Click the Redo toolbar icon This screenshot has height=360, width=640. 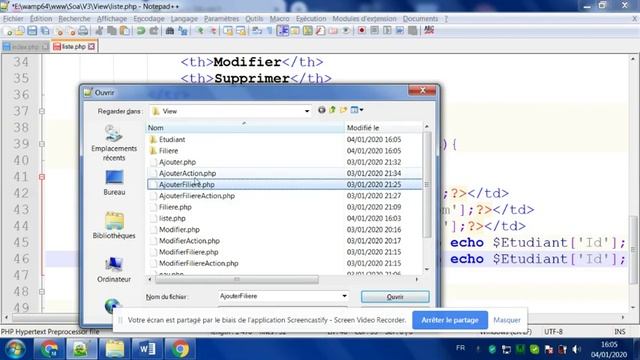tap(154, 31)
